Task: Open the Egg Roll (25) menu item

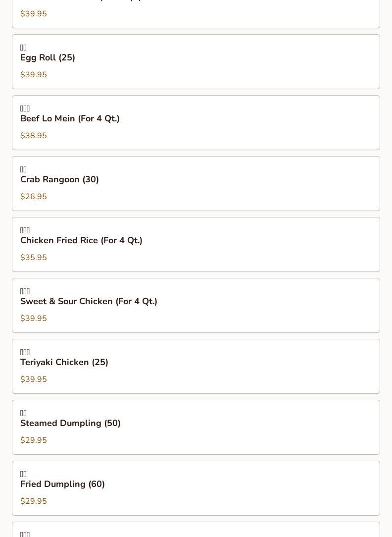Action: [x=48, y=58]
